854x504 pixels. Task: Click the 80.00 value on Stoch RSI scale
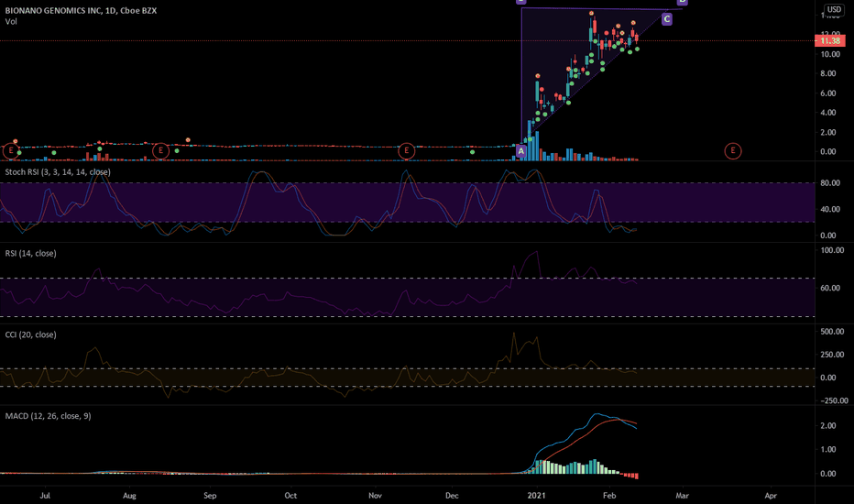830,183
